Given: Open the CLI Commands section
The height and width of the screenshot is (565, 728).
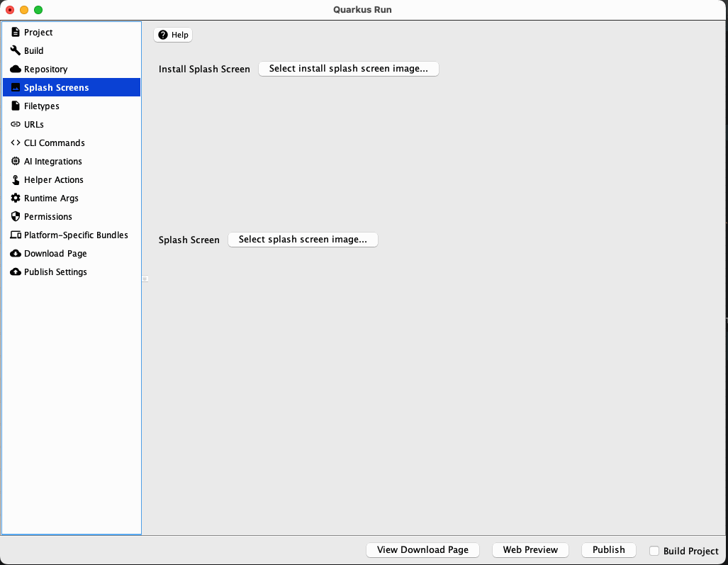Looking at the screenshot, I should (72, 143).
